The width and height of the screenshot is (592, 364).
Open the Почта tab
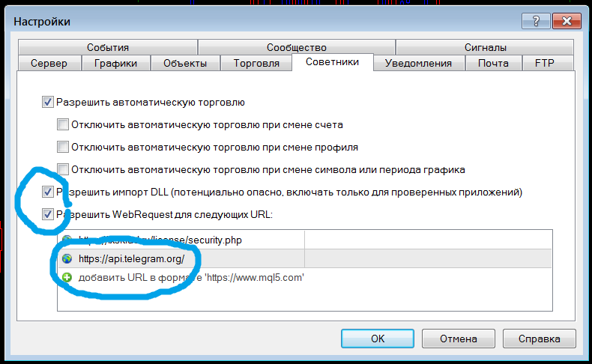(493, 63)
